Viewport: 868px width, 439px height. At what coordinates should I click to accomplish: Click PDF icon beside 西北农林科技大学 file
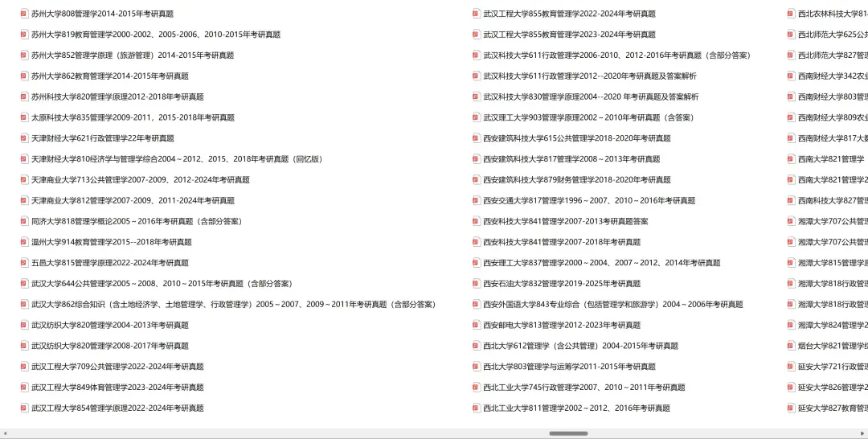click(792, 14)
